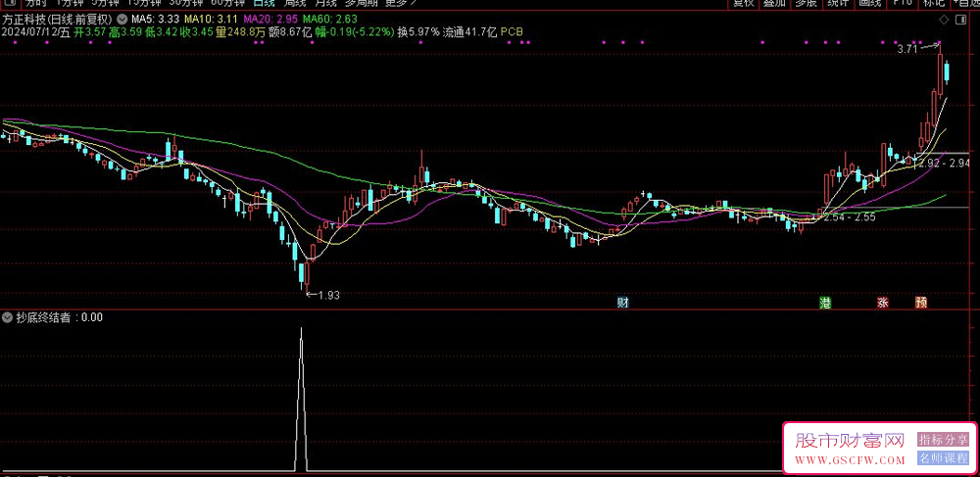Click the 换5.97% turnover text
The width and height of the screenshot is (980, 477).
point(418,31)
